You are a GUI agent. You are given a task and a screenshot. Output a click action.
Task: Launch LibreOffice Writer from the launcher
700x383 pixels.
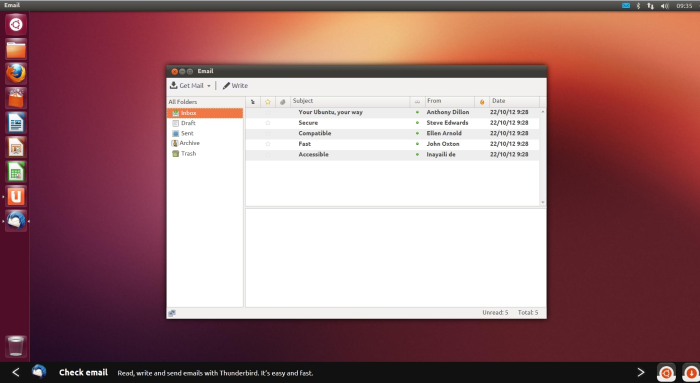click(16, 123)
